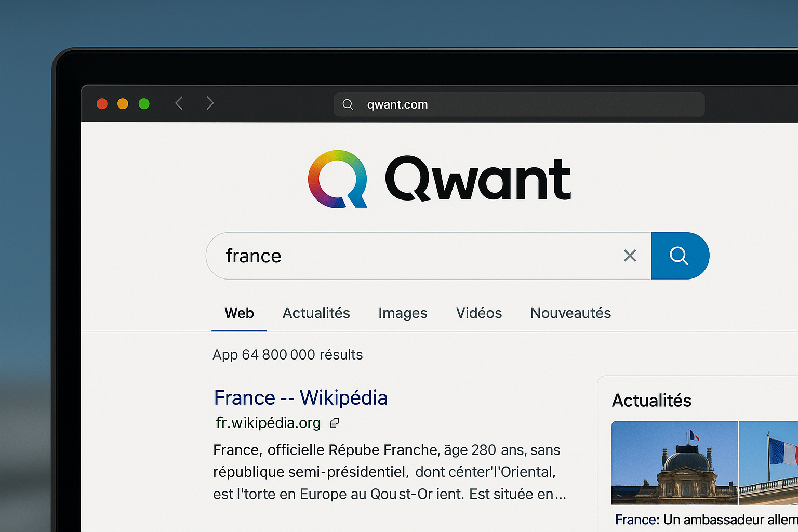Switch to the Nouveautés tab
The image size is (798, 532).
570,313
